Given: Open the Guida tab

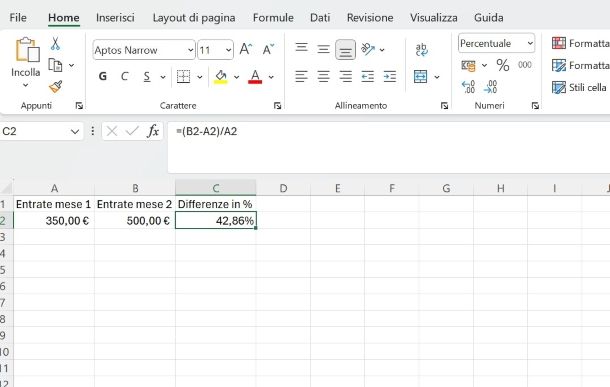Looking at the screenshot, I should click(x=489, y=18).
